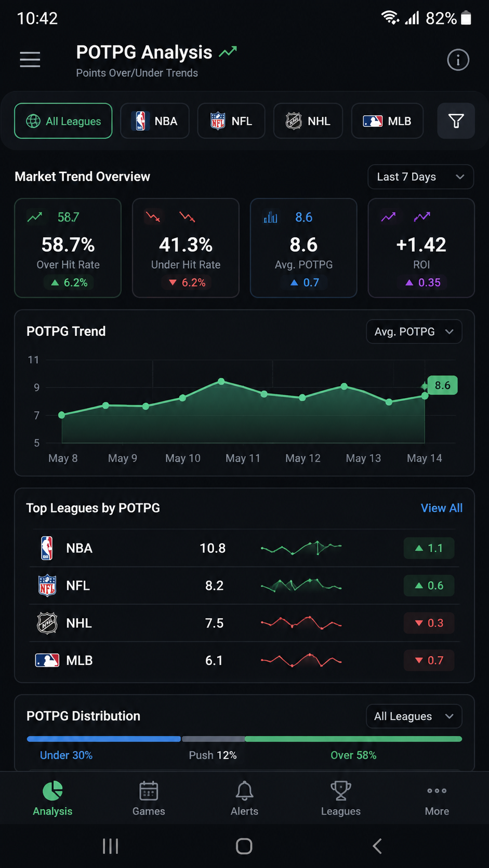Open the Under Hit Rate card
This screenshot has height=868, width=489.
(186, 248)
